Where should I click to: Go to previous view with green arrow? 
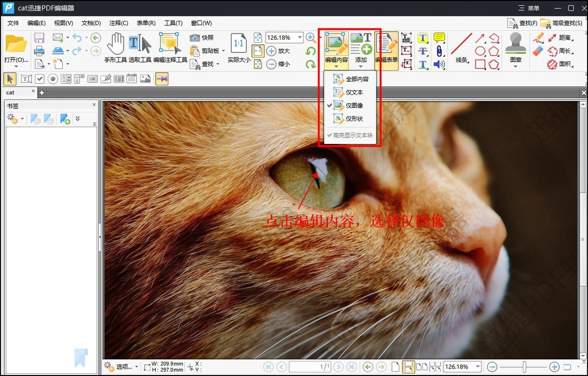pos(96,38)
